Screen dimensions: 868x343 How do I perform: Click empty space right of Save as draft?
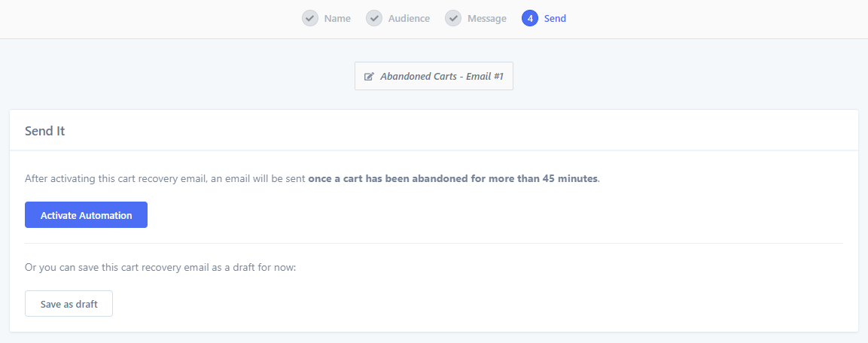tap(476, 304)
